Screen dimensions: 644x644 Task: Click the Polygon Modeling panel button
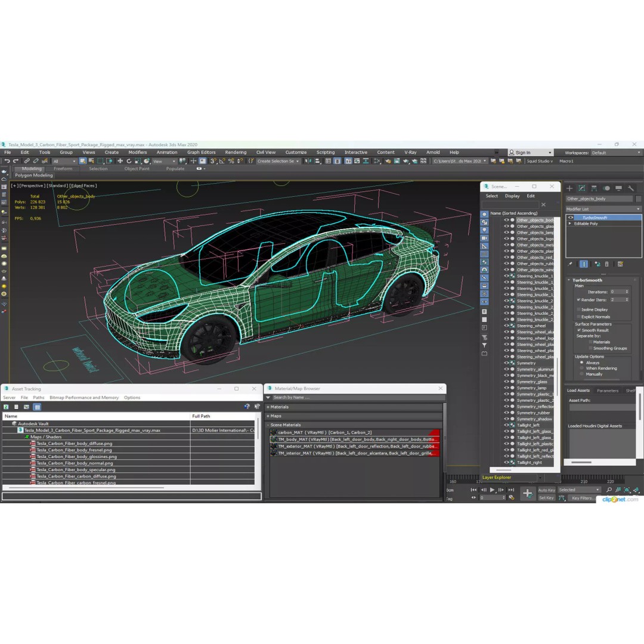[34, 175]
